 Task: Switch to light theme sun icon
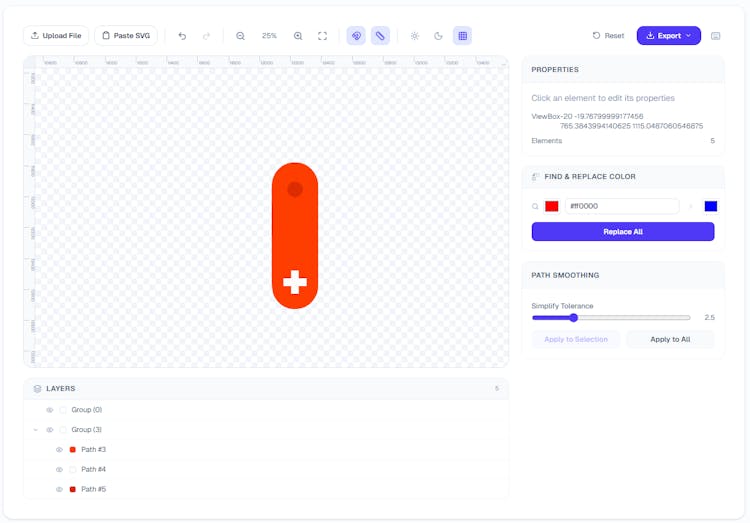415,36
